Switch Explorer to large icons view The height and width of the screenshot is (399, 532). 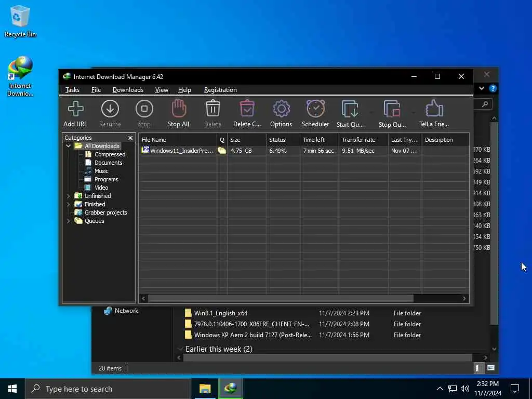(x=490, y=368)
